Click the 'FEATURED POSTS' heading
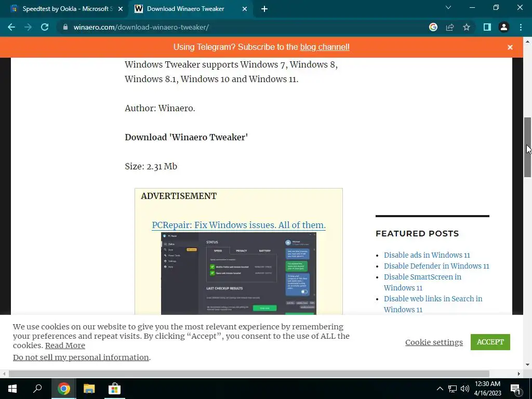This screenshot has height=399, width=532. (x=417, y=233)
